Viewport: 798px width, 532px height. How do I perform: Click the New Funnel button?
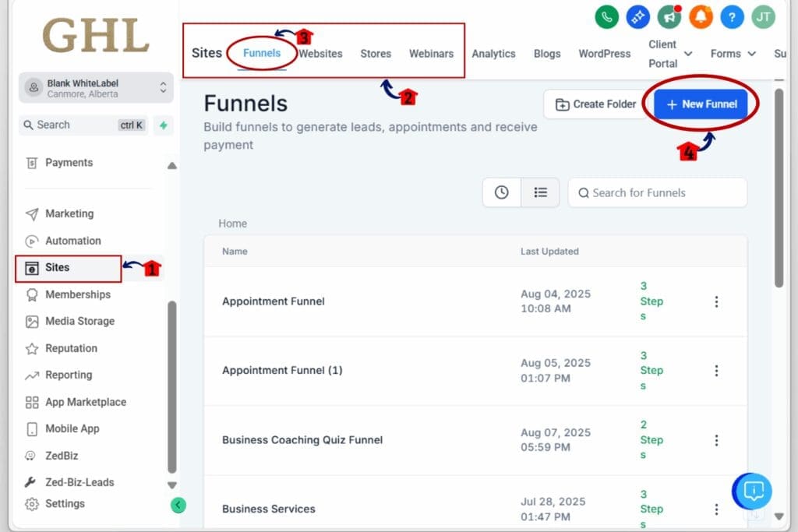tap(701, 104)
